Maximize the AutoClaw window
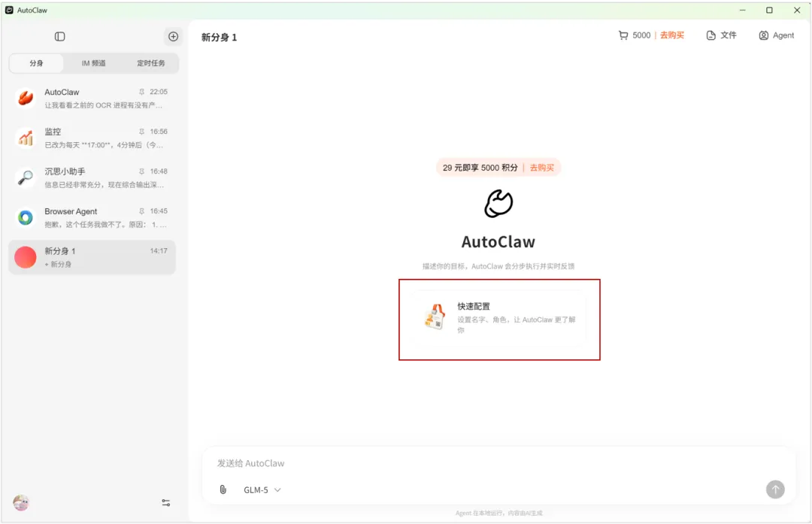This screenshot has width=812, height=524. point(770,10)
